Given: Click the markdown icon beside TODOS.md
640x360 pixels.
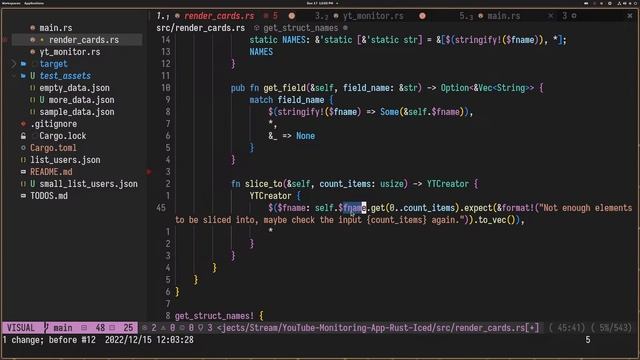Looking at the screenshot, I should click(23, 196).
